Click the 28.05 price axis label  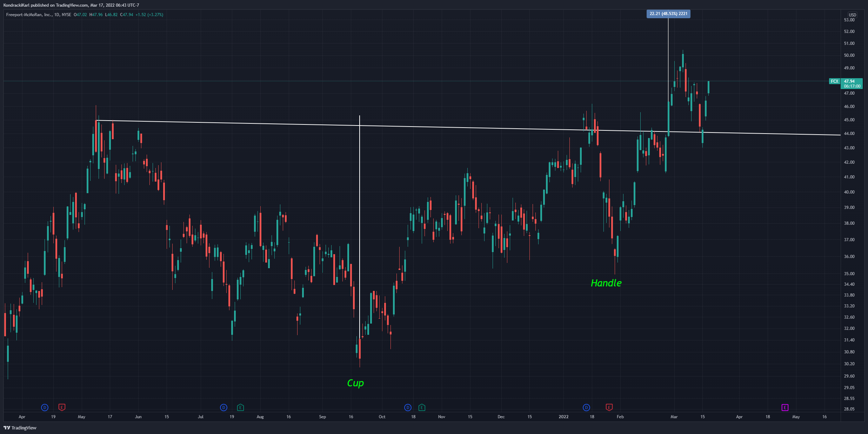[x=849, y=409]
